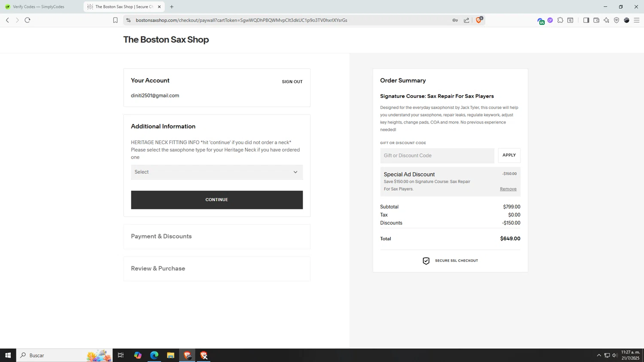Click the green US extension icon

541,21
